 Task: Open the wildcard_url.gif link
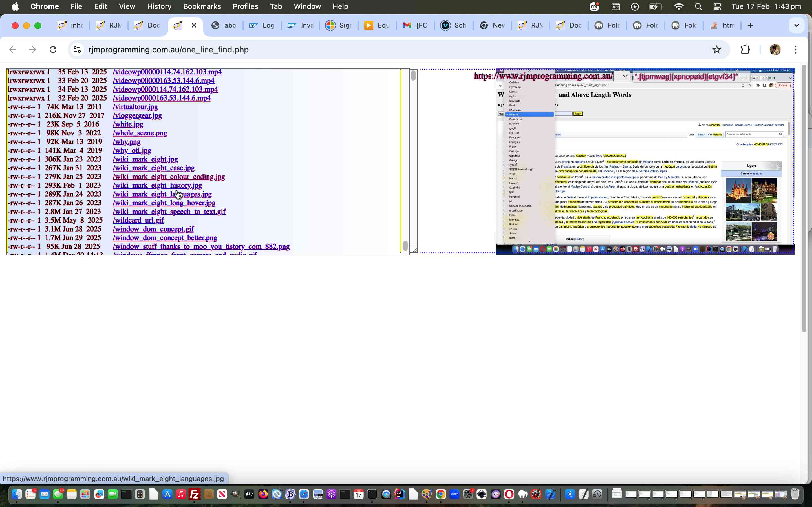[138, 220]
